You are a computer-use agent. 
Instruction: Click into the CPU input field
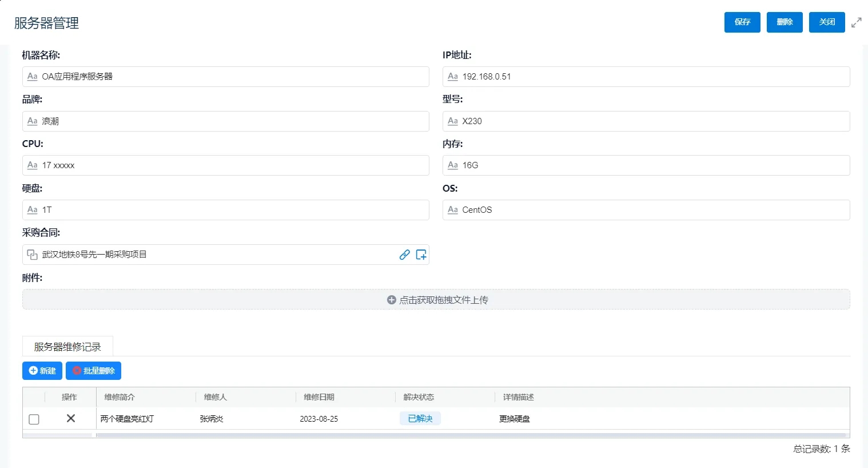[229, 165]
